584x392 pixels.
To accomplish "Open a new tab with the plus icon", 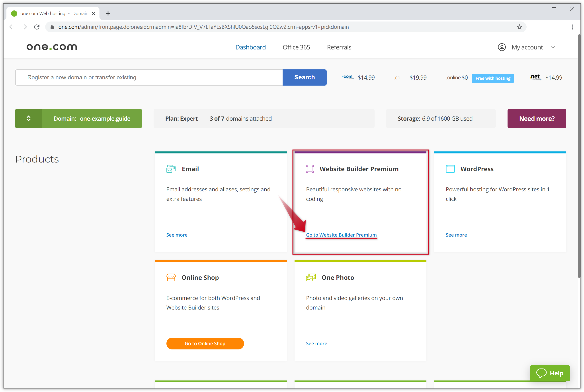I will [x=108, y=14].
